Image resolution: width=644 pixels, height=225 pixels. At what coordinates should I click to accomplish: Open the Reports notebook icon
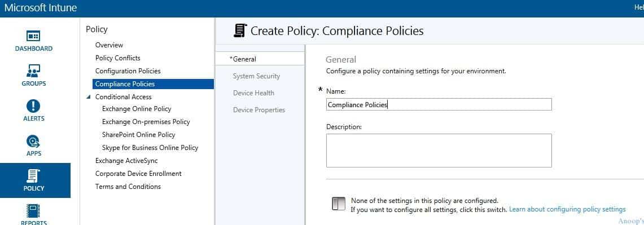pos(33,211)
